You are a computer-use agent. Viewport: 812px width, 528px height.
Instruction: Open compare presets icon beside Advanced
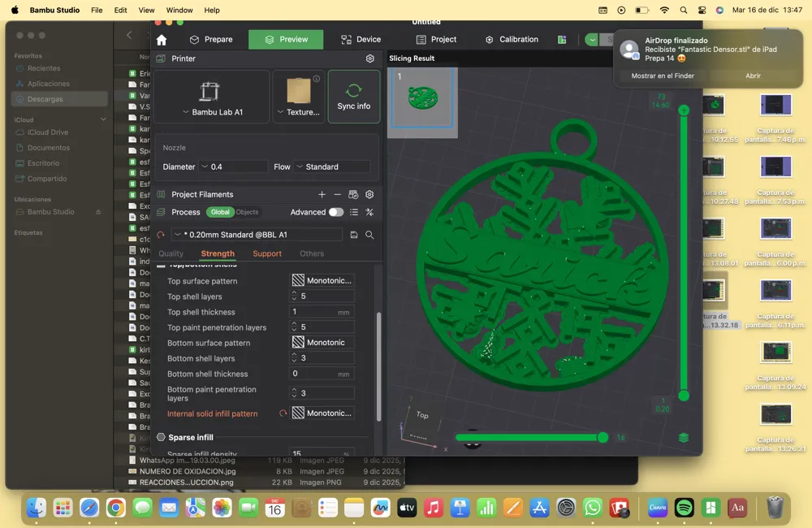(369, 212)
